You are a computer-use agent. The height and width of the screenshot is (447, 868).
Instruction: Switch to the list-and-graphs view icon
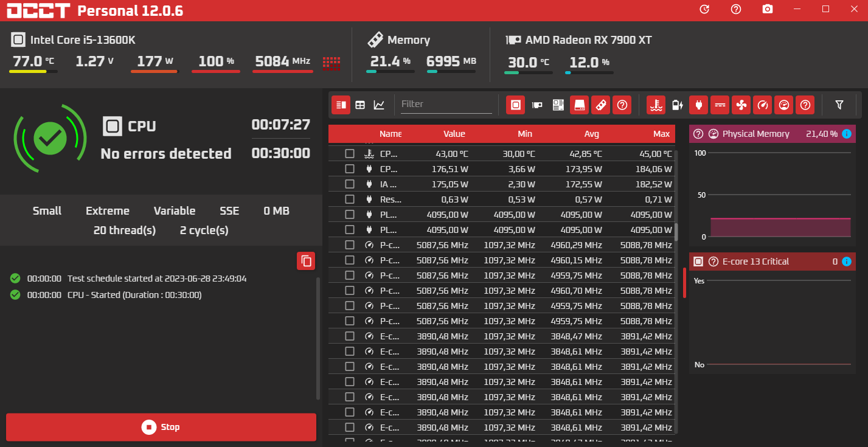(341, 105)
